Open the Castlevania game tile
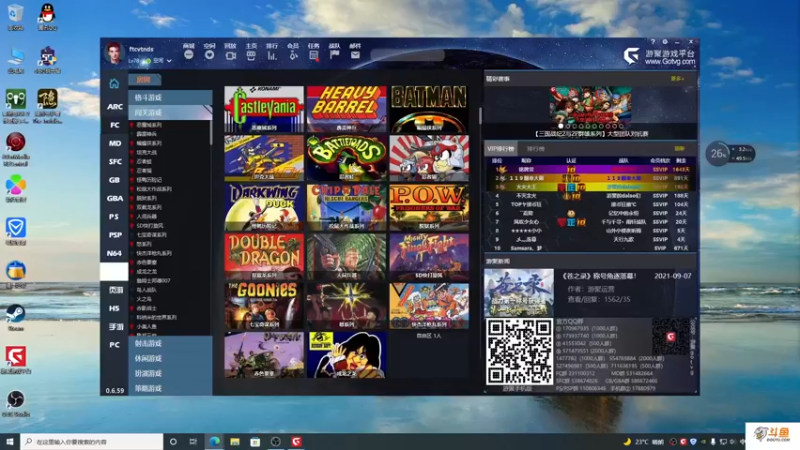 pyautogui.click(x=264, y=109)
